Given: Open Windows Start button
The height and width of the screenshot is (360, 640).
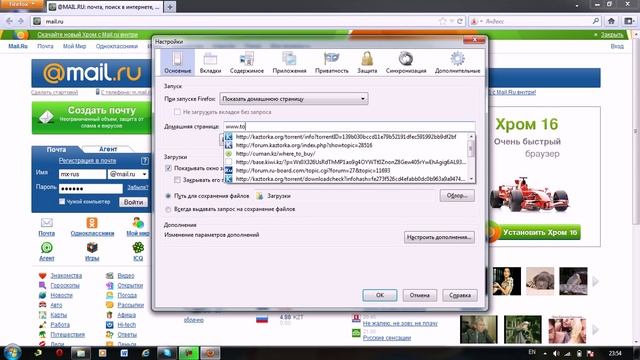Looking at the screenshot, I should pos(12,352).
